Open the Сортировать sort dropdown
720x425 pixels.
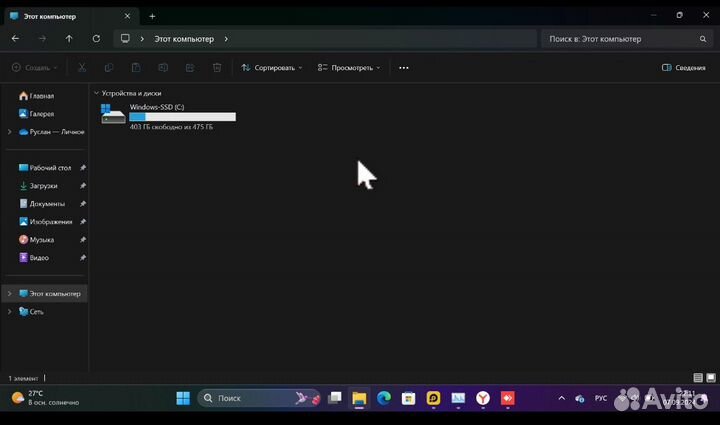pyautogui.click(x=272, y=67)
